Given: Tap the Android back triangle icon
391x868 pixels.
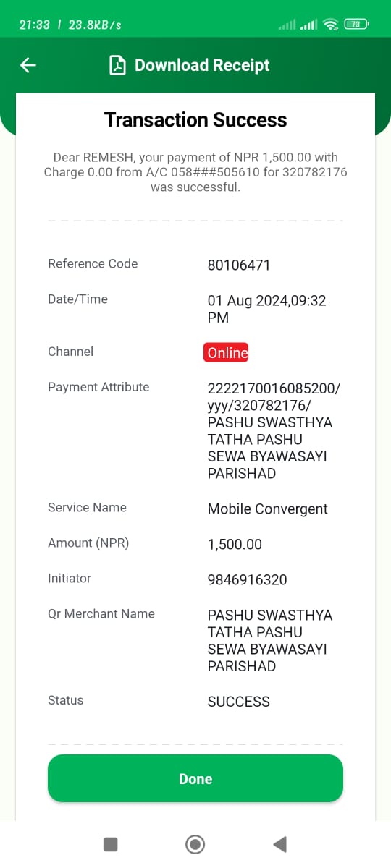Looking at the screenshot, I should click(279, 844).
